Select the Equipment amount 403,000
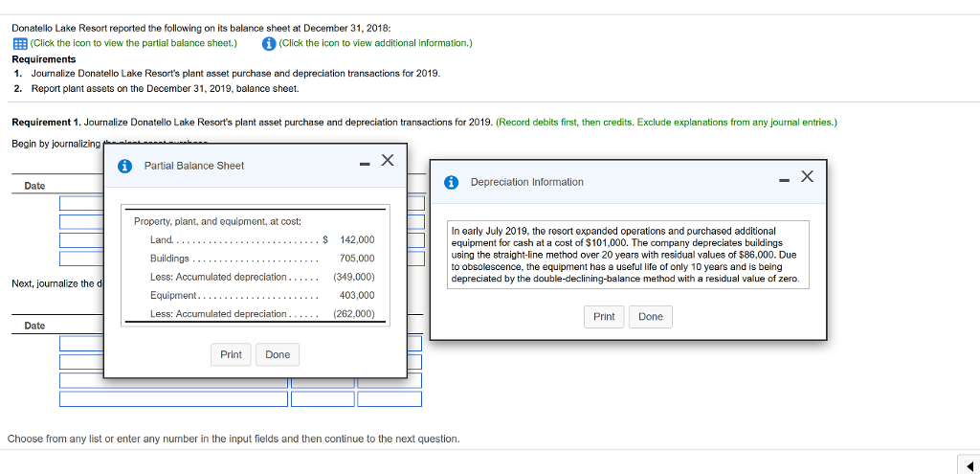Image resolution: width=980 pixels, height=474 pixels. [358, 295]
